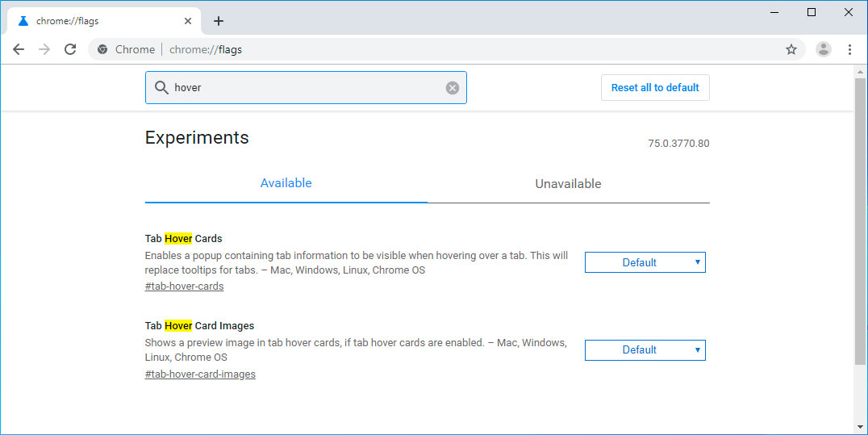Click the magnifier icon in the search box
Image resolution: width=868 pixels, height=435 pixels.
pyautogui.click(x=161, y=87)
